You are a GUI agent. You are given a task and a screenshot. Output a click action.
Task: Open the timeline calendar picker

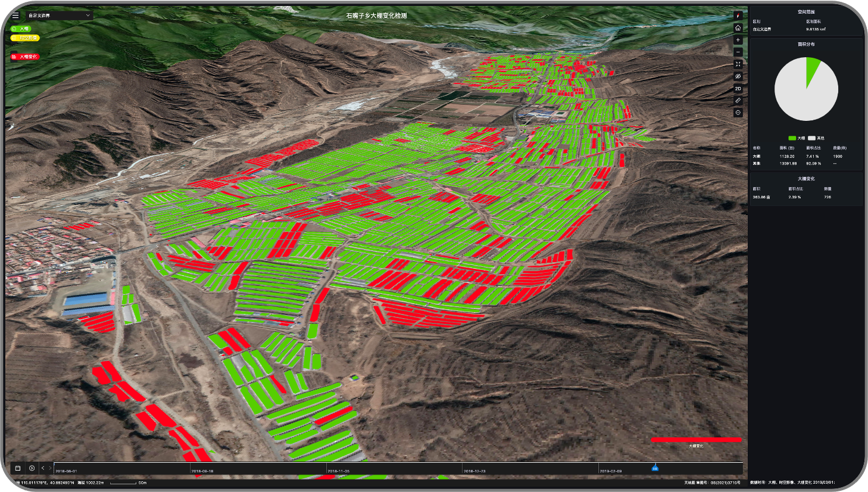[18, 468]
